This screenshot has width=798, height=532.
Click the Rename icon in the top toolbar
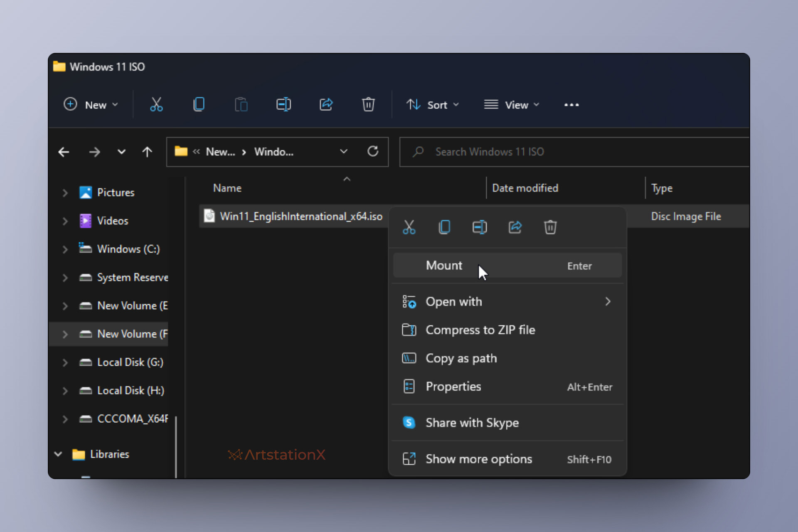[x=283, y=104]
